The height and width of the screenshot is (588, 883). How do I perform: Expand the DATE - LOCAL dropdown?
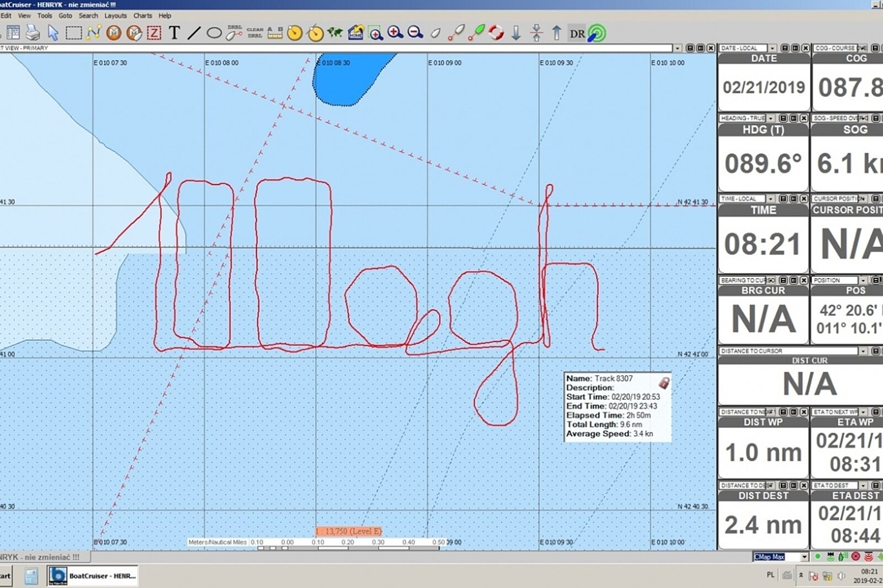tap(772, 48)
